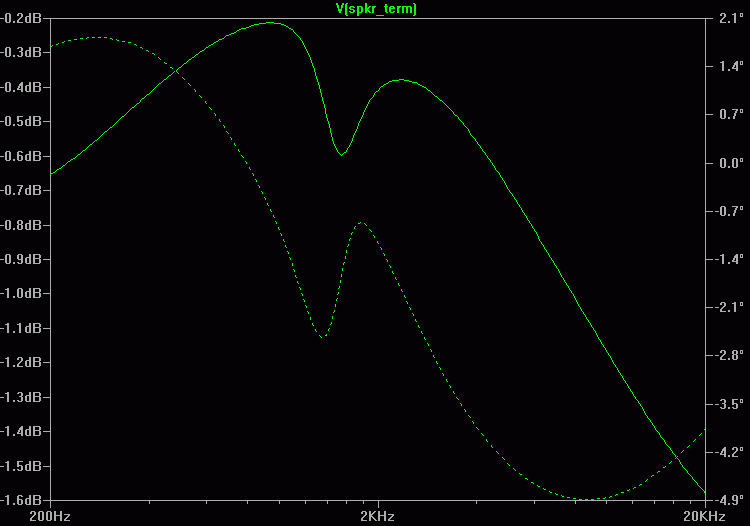Click the 0.7° phase axis label

(x=731, y=115)
